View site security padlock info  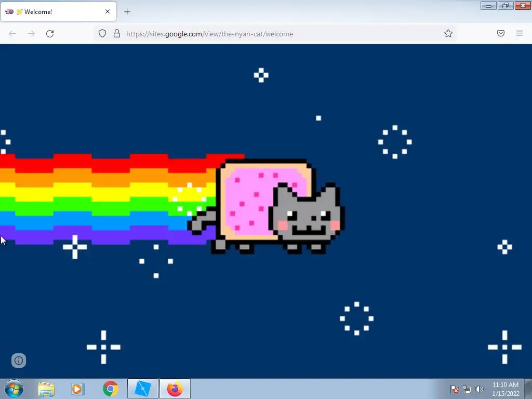tap(117, 33)
